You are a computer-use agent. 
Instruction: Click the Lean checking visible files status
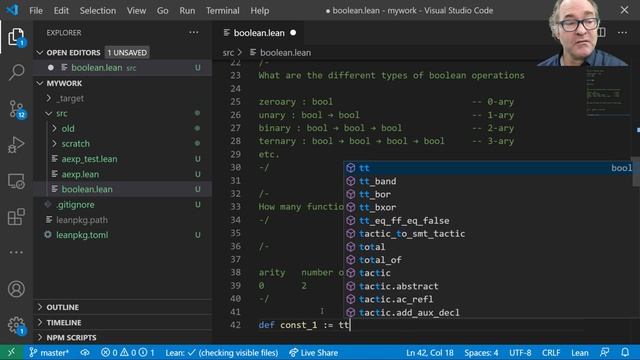(x=222, y=353)
